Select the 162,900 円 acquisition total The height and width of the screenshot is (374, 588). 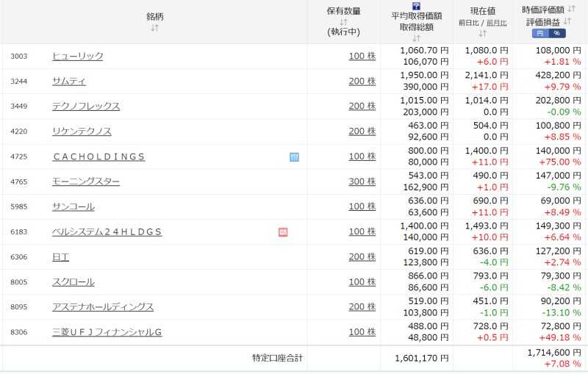coord(426,187)
